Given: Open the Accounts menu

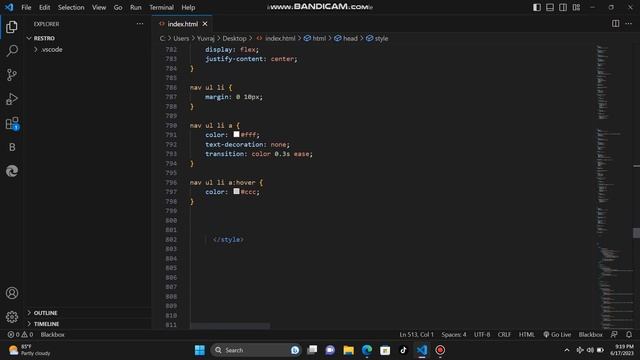Looking at the screenshot, I should click(12, 293).
